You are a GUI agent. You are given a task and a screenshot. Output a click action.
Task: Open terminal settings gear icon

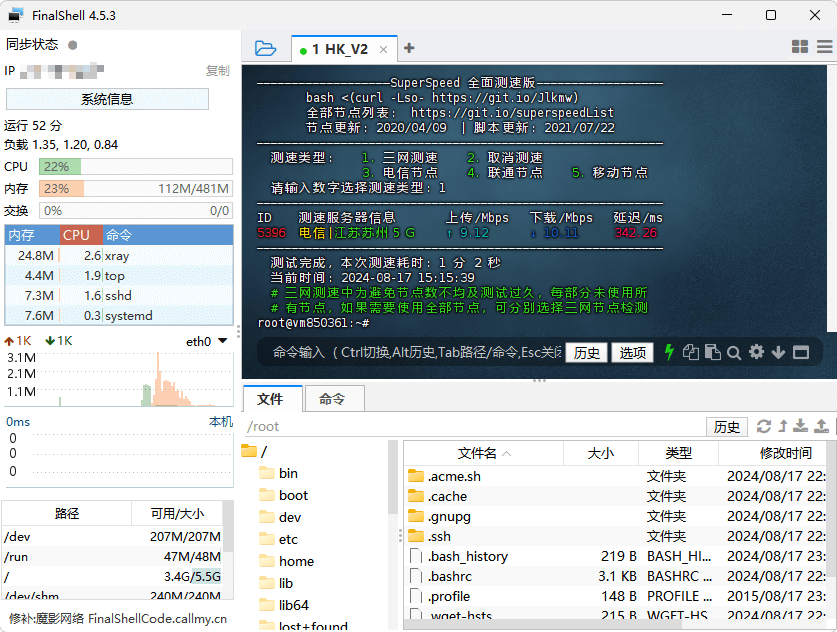pos(757,352)
